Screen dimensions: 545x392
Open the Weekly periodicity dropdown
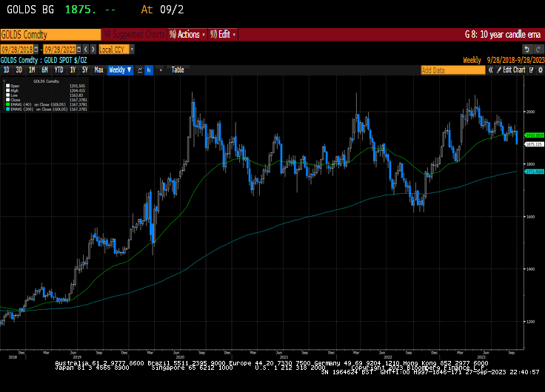(x=120, y=70)
